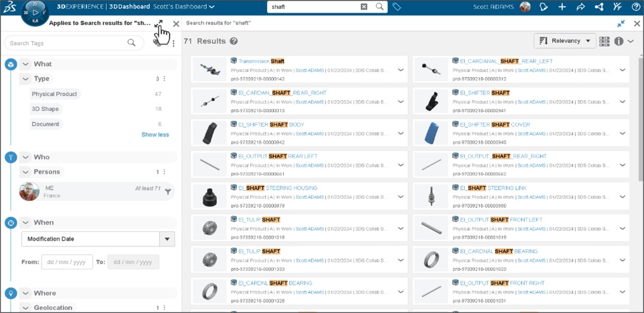
Task: Open Geolocation section three-dot options
Action: click(x=164, y=308)
